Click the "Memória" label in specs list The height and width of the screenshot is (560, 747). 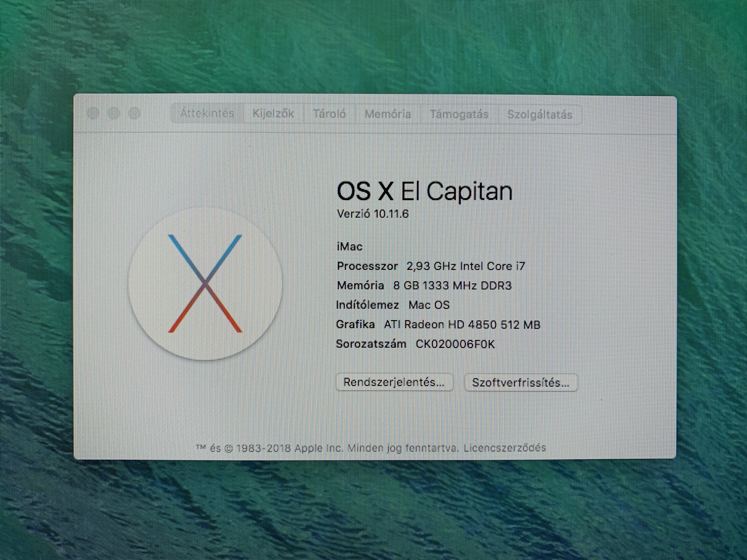click(x=361, y=285)
